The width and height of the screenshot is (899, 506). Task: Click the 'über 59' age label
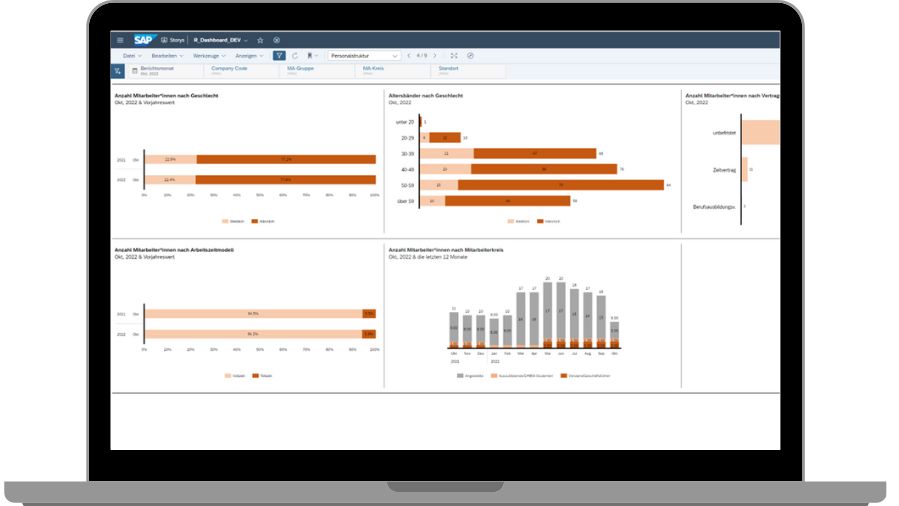click(x=405, y=201)
